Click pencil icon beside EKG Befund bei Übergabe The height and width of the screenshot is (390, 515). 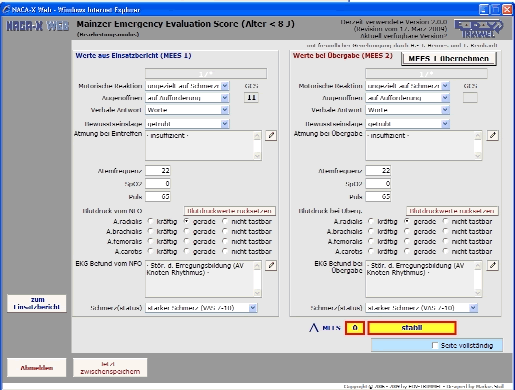(x=493, y=266)
